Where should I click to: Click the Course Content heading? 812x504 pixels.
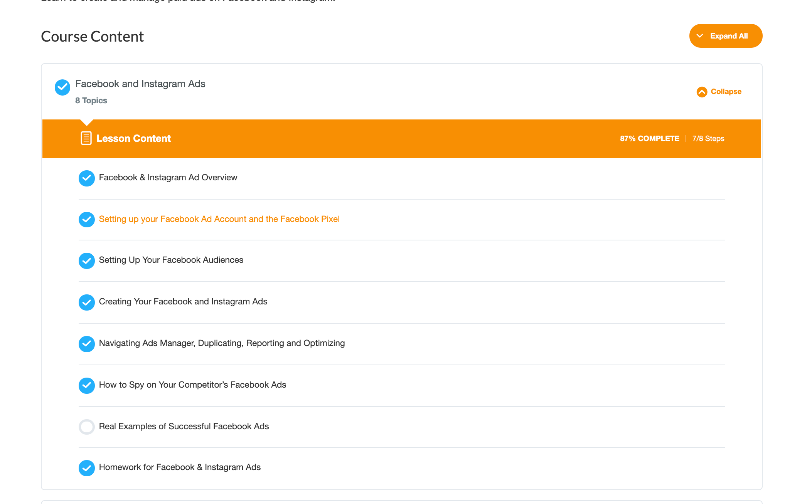(93, 37)
